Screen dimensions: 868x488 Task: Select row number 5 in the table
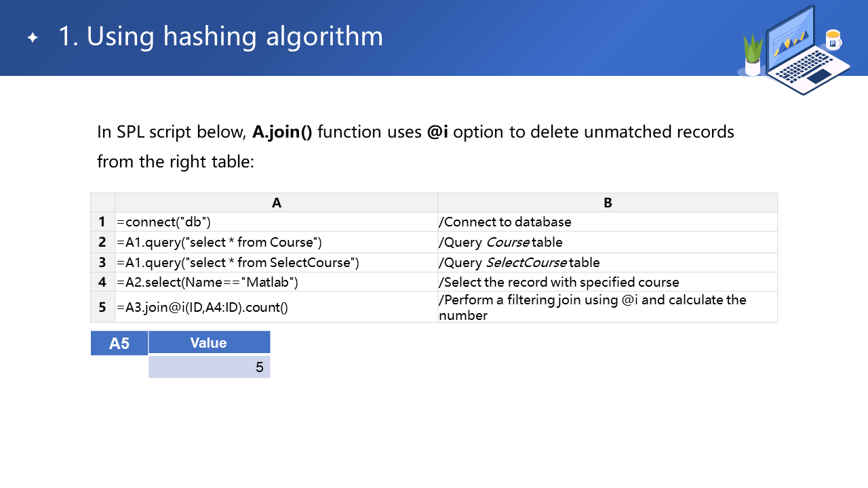tap(102, 307)
